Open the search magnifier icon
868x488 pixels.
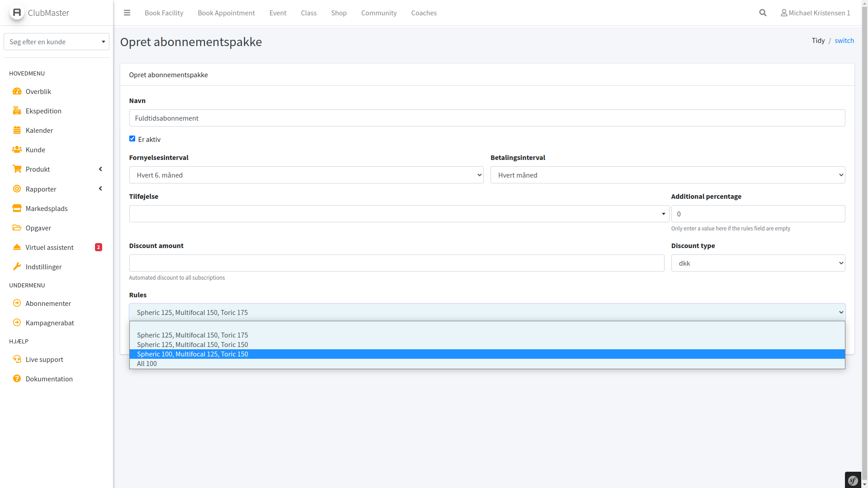[x=763, y=13]
